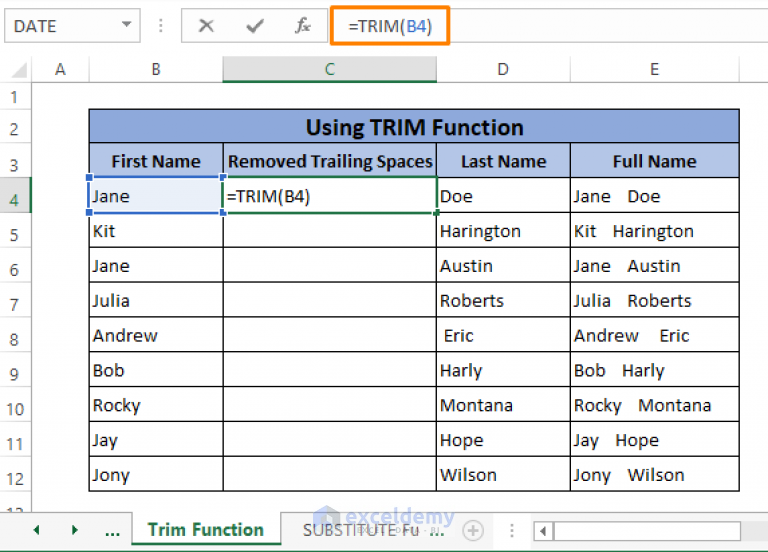Screen dimensions: 768x552
Task: Select the first name cell Bob
Action: (156, 370)
